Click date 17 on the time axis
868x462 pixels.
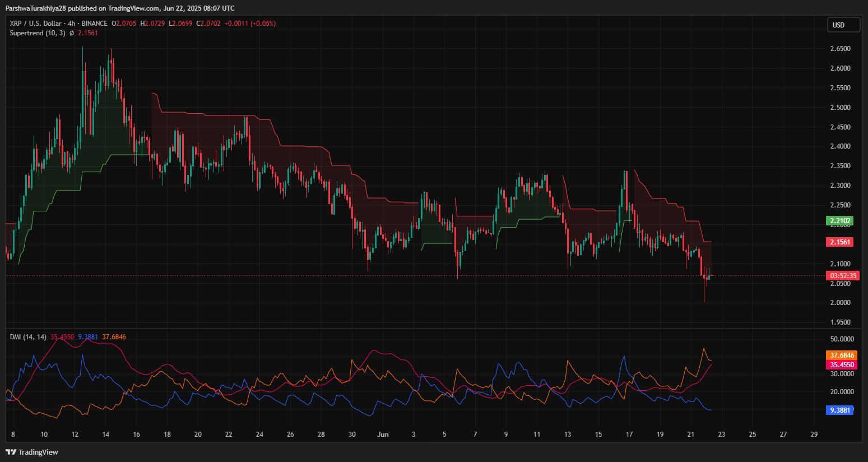pos(629,435)
